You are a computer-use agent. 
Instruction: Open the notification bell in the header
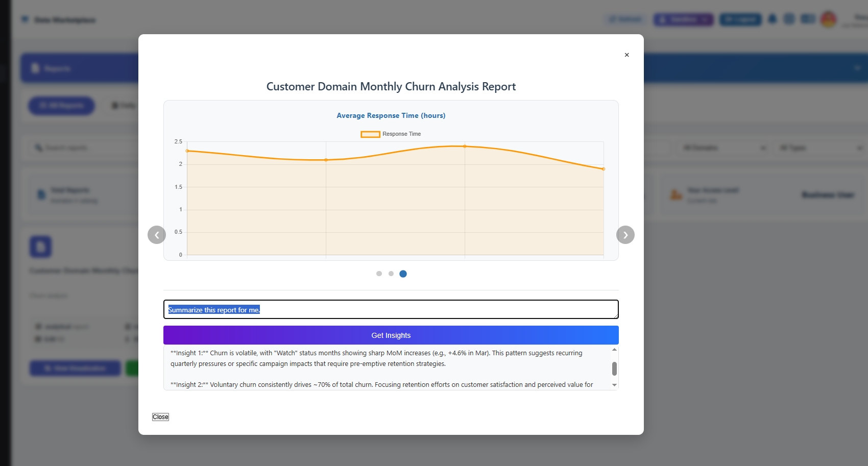point(773,18)
